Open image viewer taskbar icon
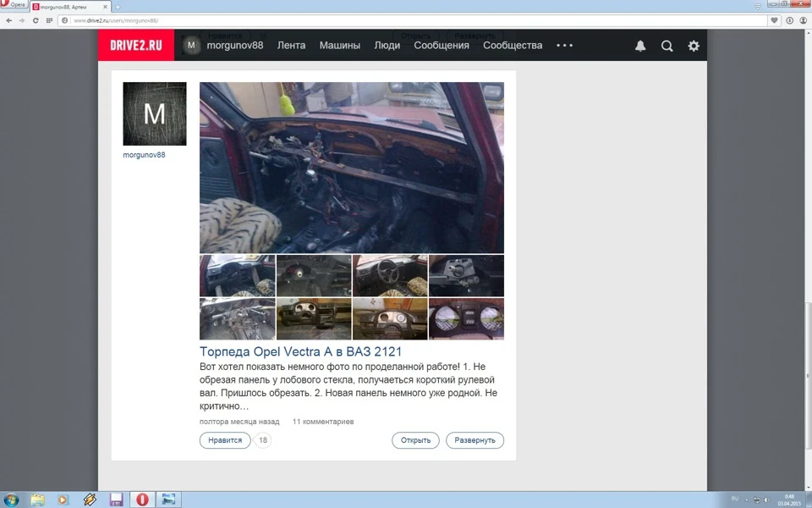 169,500
